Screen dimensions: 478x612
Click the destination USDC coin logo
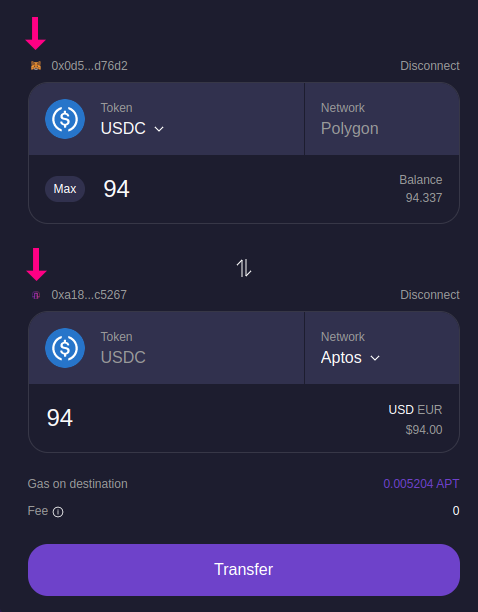pos(65,348)
